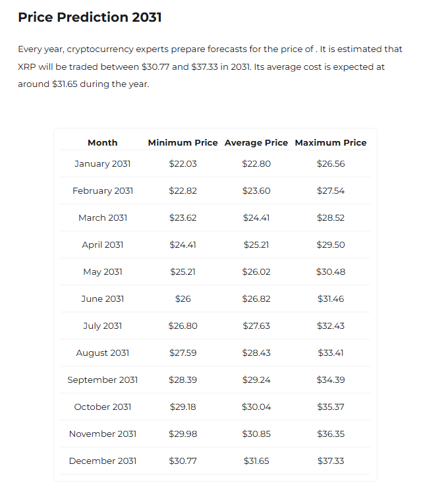This screenshot has height=487, width=448.
Task: Select May 2031 average price $26.02
Action: pyautogui.click(x=256, y=272)
